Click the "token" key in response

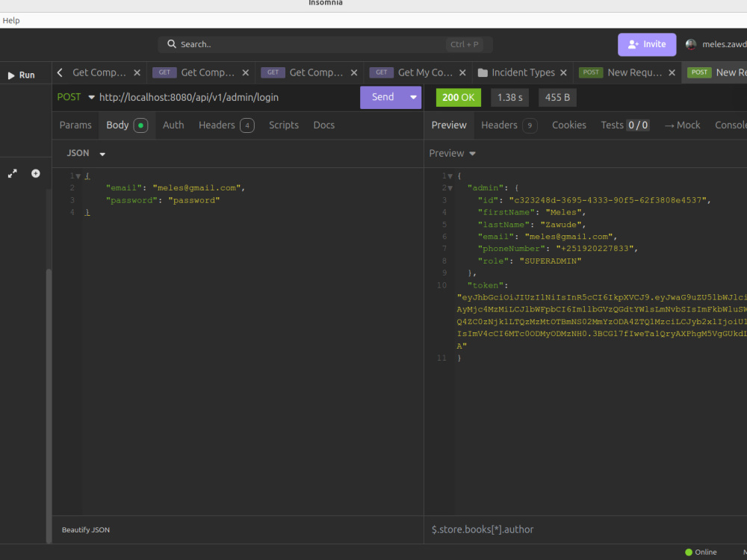pyautogui.click(x=485, y=285)
